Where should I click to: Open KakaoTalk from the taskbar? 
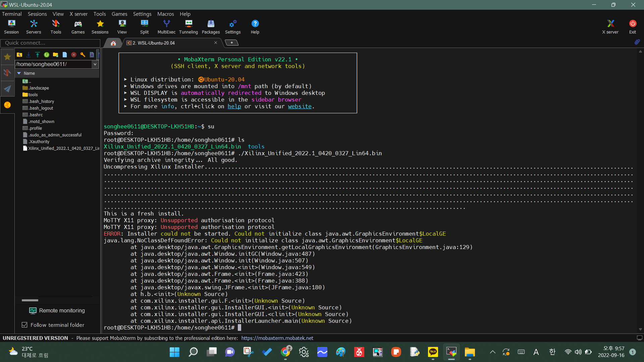pyautogui.click(x=433, y=352)
